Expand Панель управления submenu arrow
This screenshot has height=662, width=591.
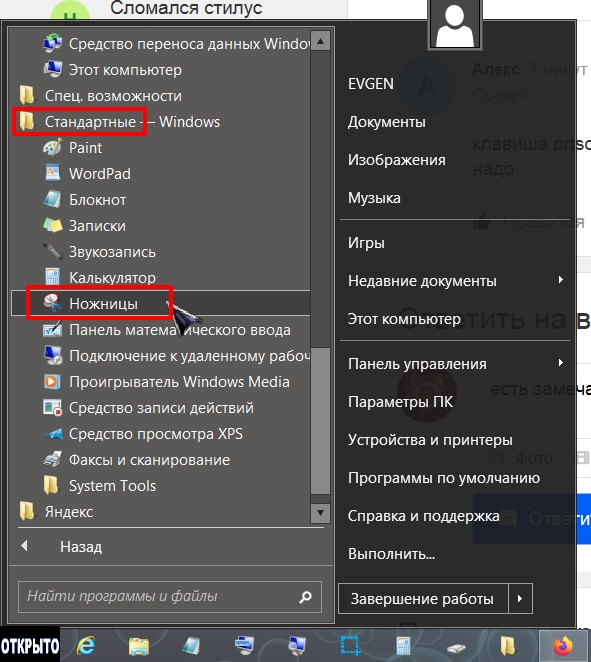561,363
